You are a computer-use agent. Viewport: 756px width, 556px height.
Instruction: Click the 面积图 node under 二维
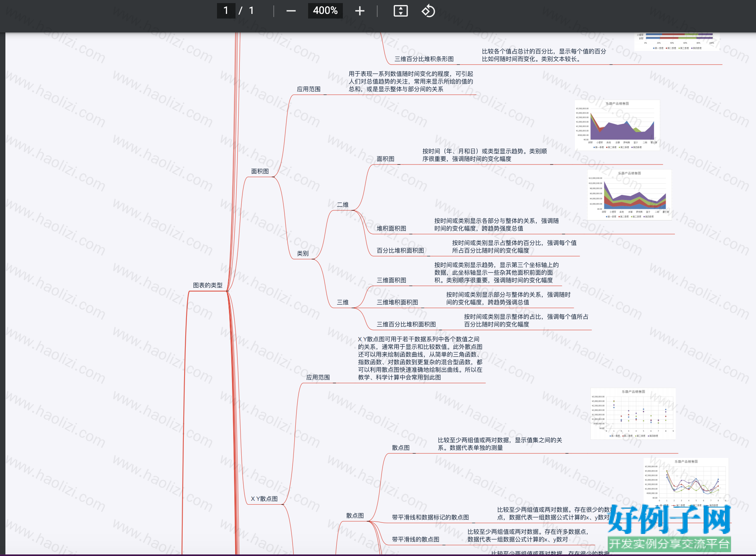coord(385,159)
